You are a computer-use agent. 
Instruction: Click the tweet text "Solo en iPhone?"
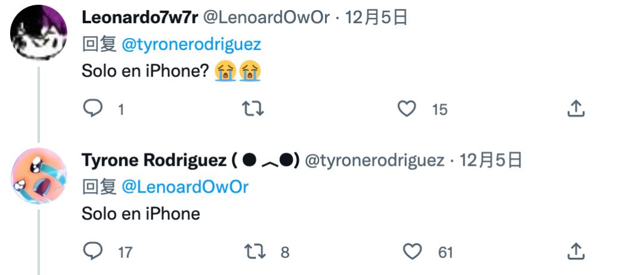pos(145,72)
